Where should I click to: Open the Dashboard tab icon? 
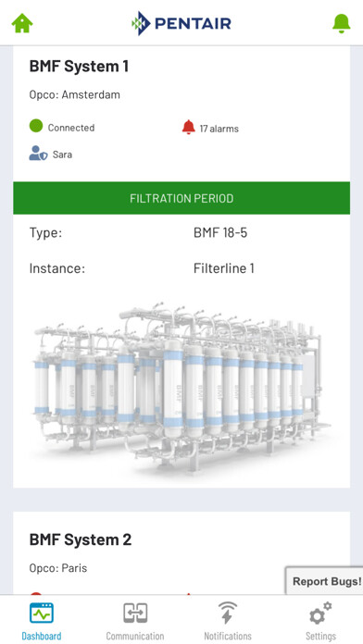pyautogui.click(x=41, y=613)
